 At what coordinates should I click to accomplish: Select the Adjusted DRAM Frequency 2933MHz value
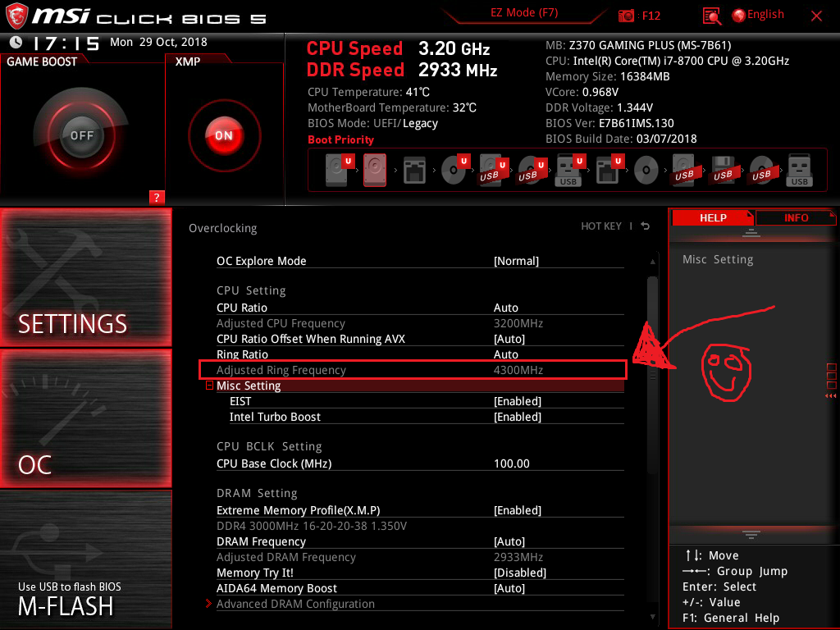[x=518, y=557]
